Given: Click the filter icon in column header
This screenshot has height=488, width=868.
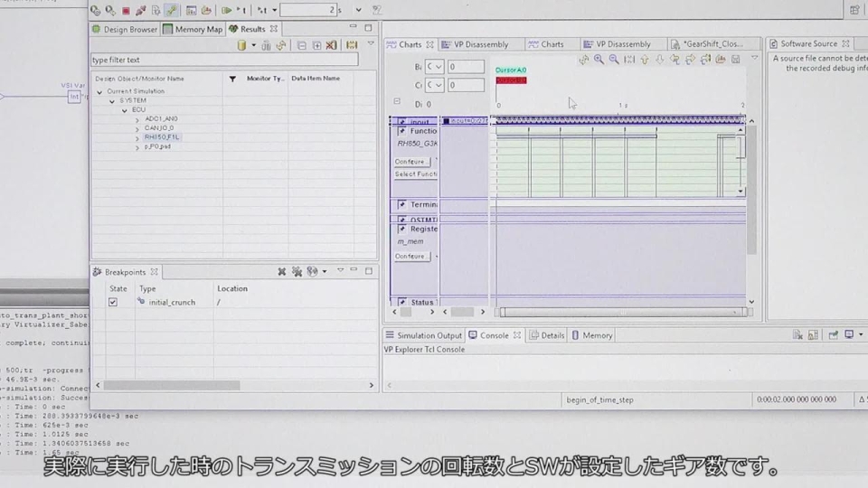Looking at the screenshot, I should click(232, 80).
